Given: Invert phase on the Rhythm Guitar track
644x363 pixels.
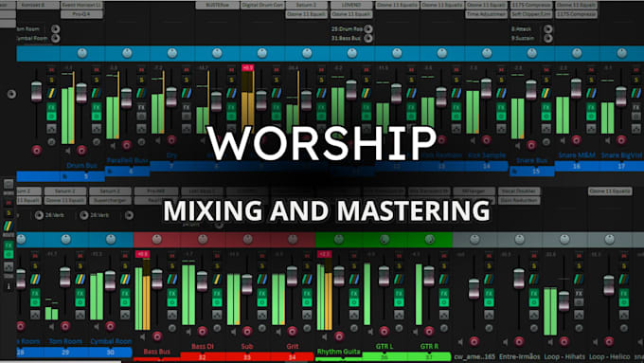Looking at the screenshot, I should coord(353,328).
